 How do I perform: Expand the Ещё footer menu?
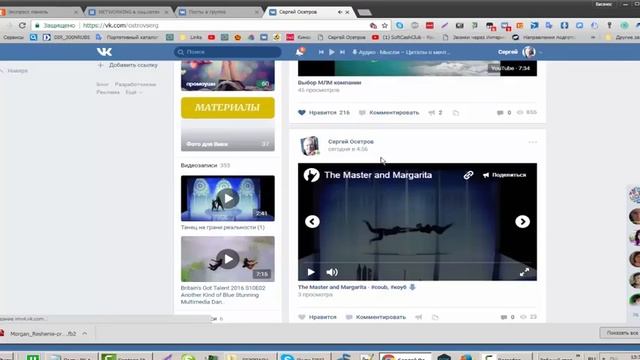pyautogui.click(x=133, y=92)
